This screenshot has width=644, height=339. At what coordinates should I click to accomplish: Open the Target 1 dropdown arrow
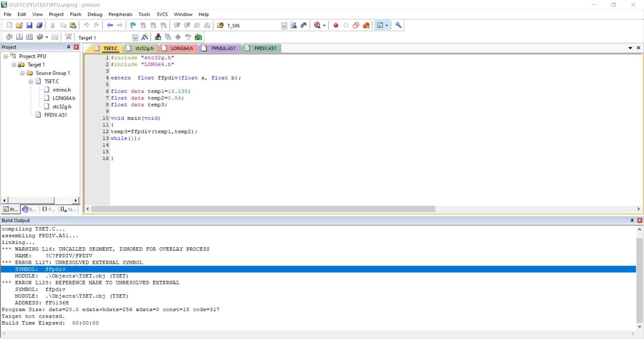(135, 38)
